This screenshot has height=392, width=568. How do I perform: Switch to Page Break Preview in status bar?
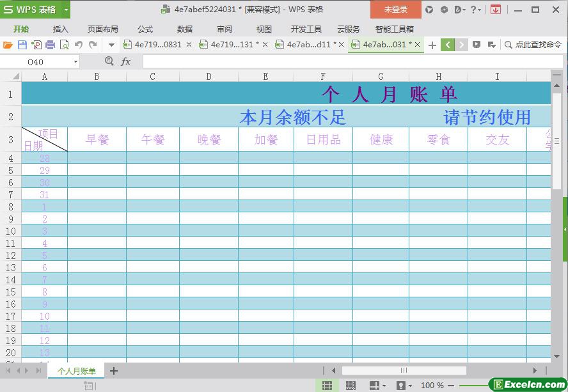click(x=351, y=386)
